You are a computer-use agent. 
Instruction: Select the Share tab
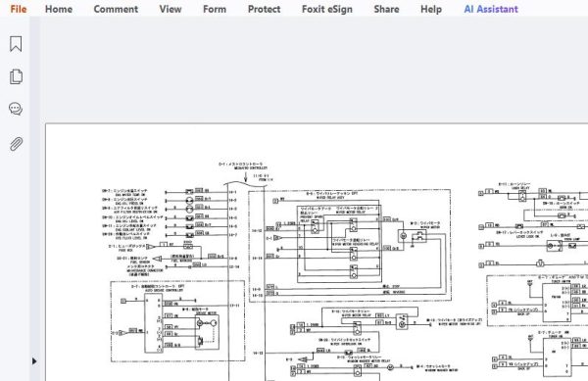click(x=386, y=9)
